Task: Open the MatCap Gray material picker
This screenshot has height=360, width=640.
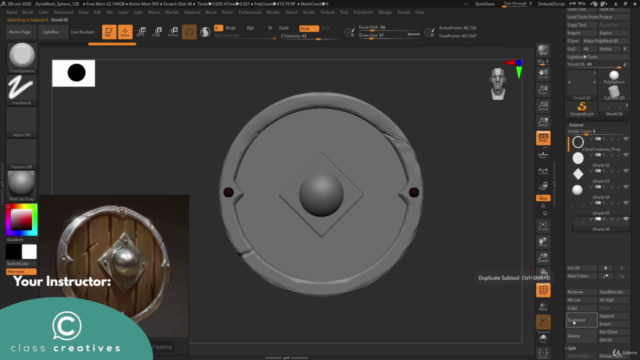Action: click(22, 186)
